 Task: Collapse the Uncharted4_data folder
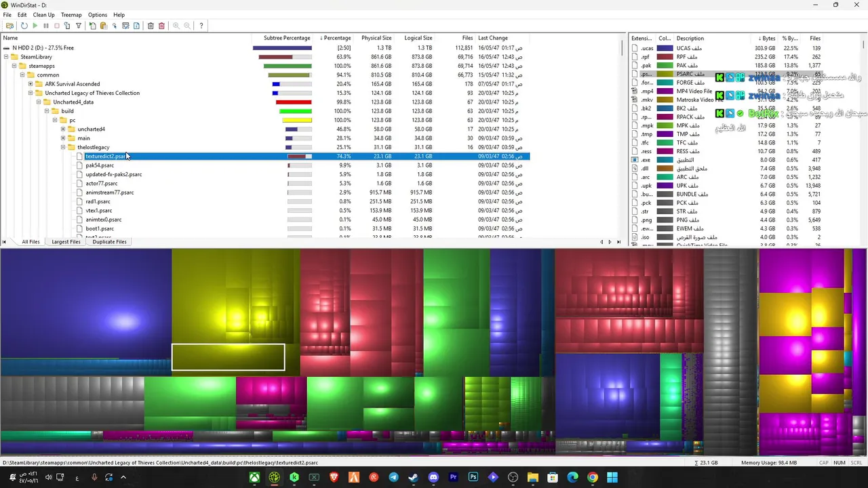38,102
